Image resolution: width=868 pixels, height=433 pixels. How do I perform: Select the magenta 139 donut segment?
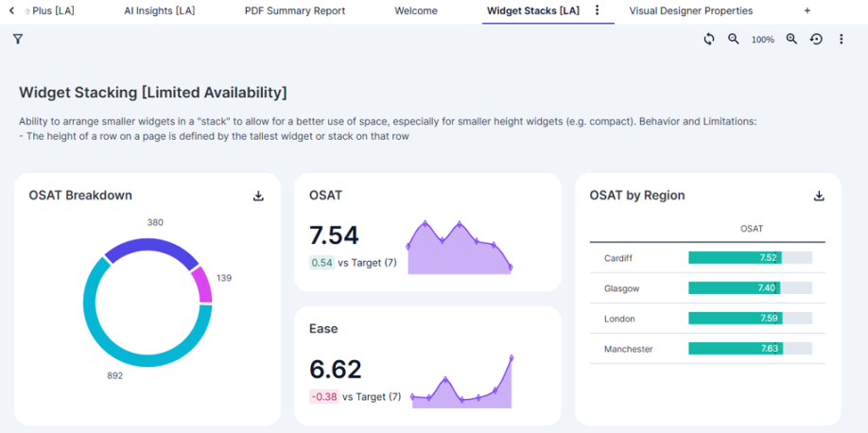202,285
